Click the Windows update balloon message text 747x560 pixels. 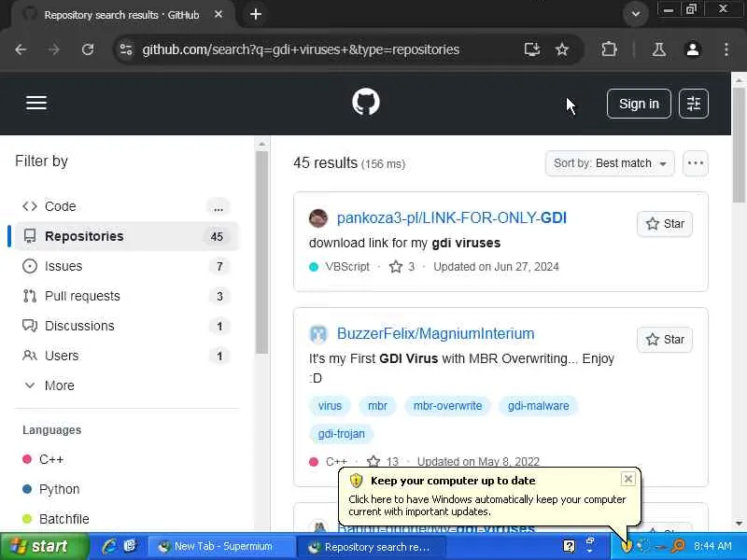486,505
